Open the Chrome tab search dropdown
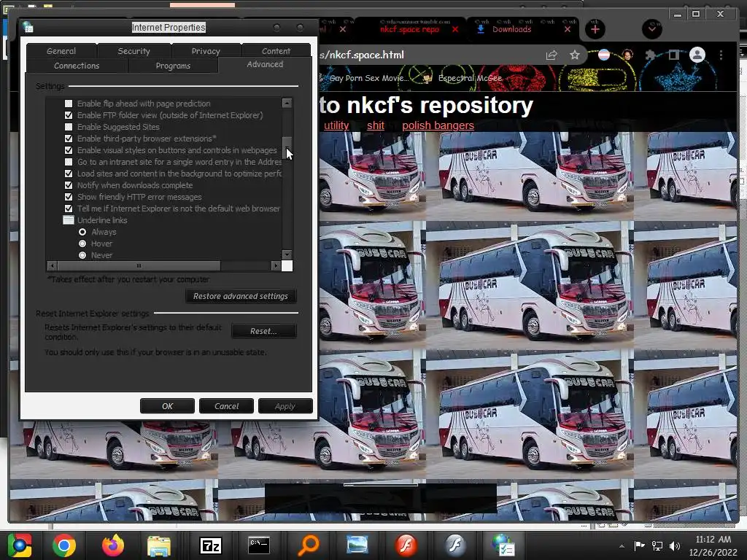This screenshot has width=747, height=560. tap(651, 29)
